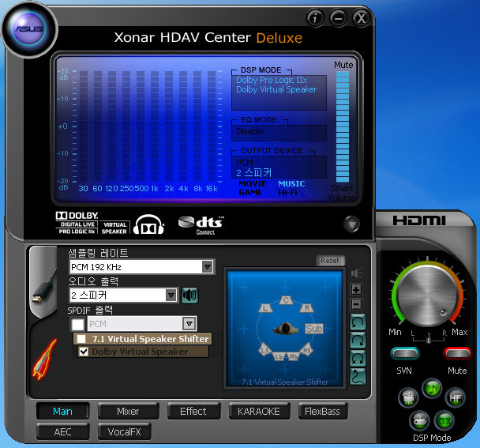
Task: Open the PCM 192 KHz sample rate dropdown
Action: [x=142, y=267]
